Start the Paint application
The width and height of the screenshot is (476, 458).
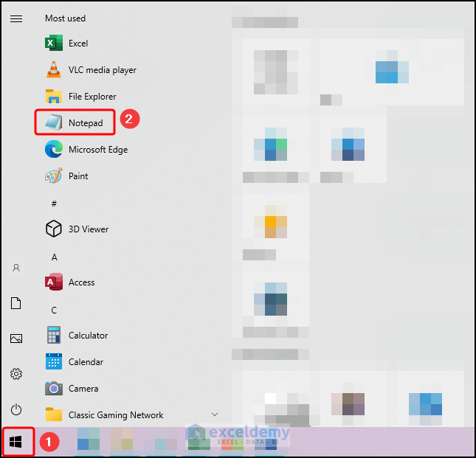coord(66,176)
